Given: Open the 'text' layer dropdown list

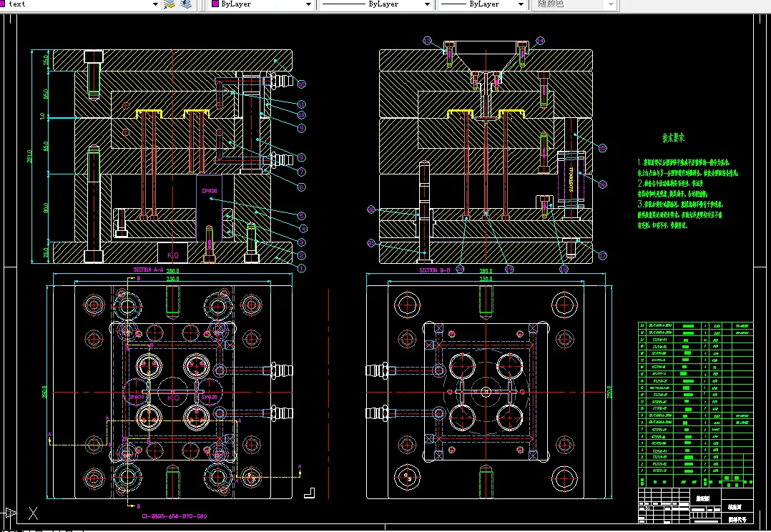Looking at the screenshot, I should click(156, 4).
